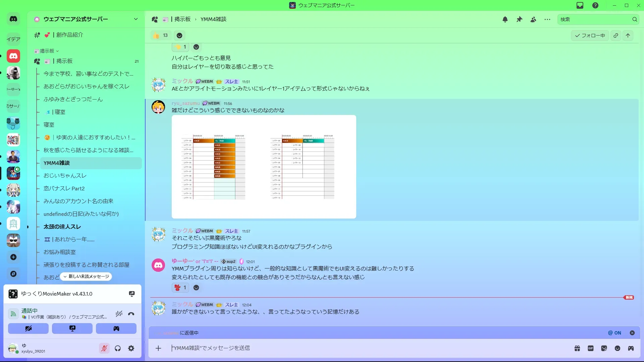
Task: Open pinned messages pin icon
Action: (x=519, y=19)
